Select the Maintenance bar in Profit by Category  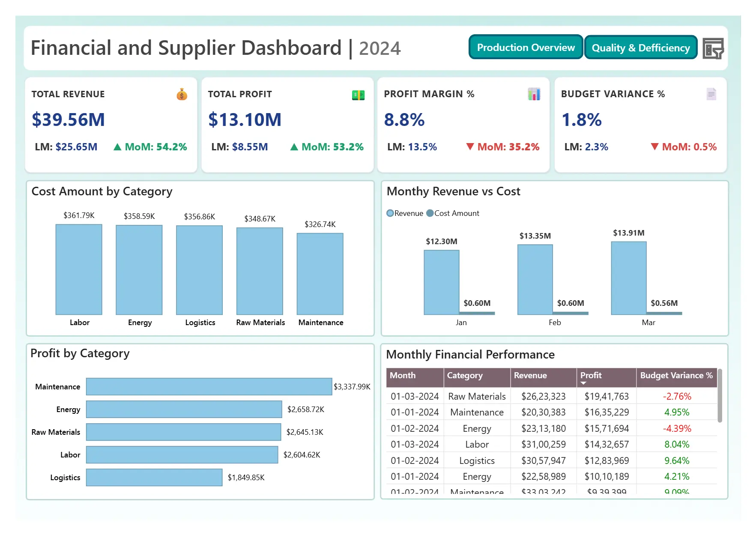tap(208, 386)
